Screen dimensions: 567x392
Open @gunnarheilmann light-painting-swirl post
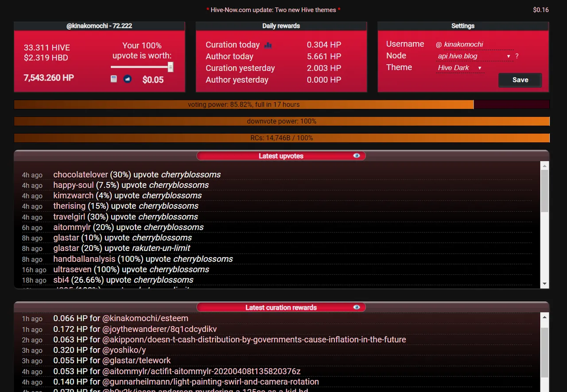tap(211, 381)
